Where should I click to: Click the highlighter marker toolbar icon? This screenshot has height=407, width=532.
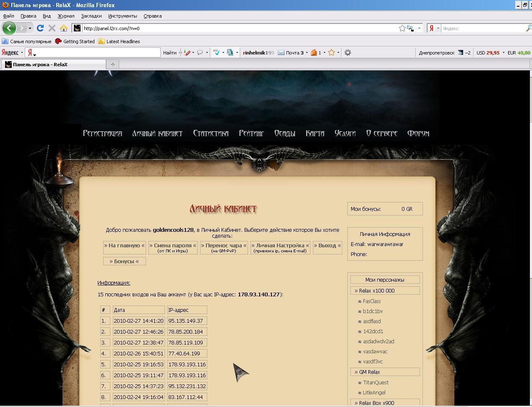(188, 52)
